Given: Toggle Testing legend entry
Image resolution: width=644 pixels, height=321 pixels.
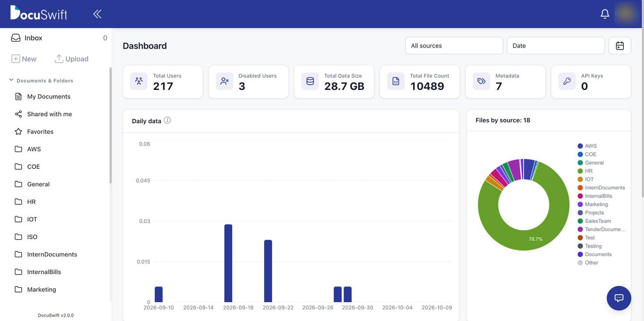Looking at the screenshot, I should (x=589, y=246).
